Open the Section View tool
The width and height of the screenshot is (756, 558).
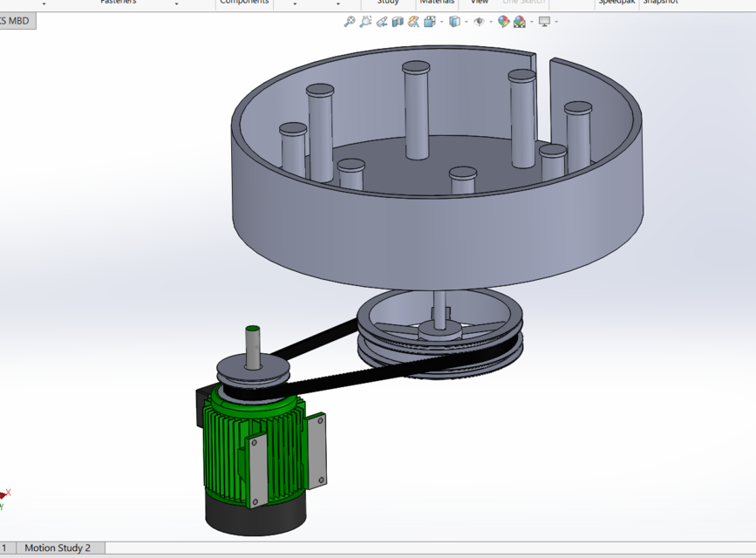click(398, 20)
